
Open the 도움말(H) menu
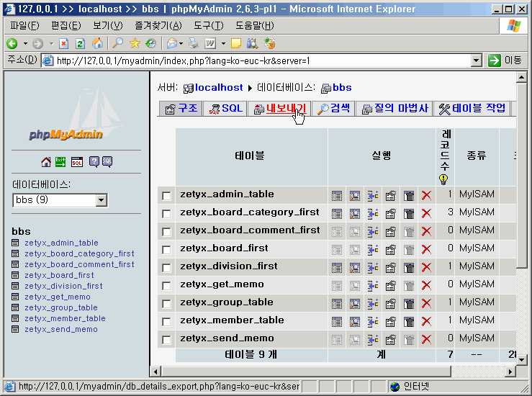[x=254, y=25]
